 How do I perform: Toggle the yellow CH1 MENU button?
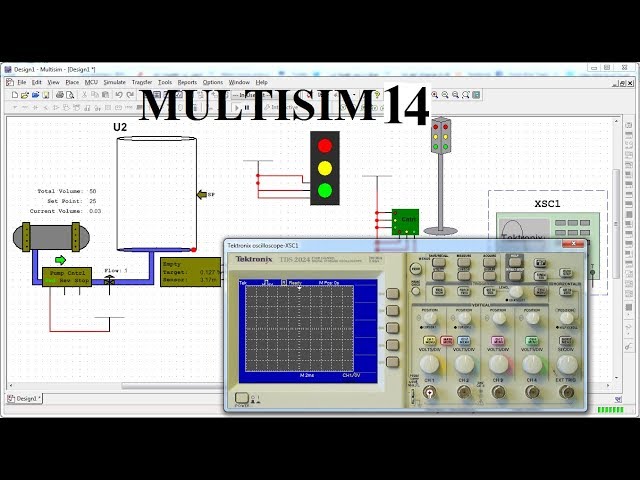point(430,340)
